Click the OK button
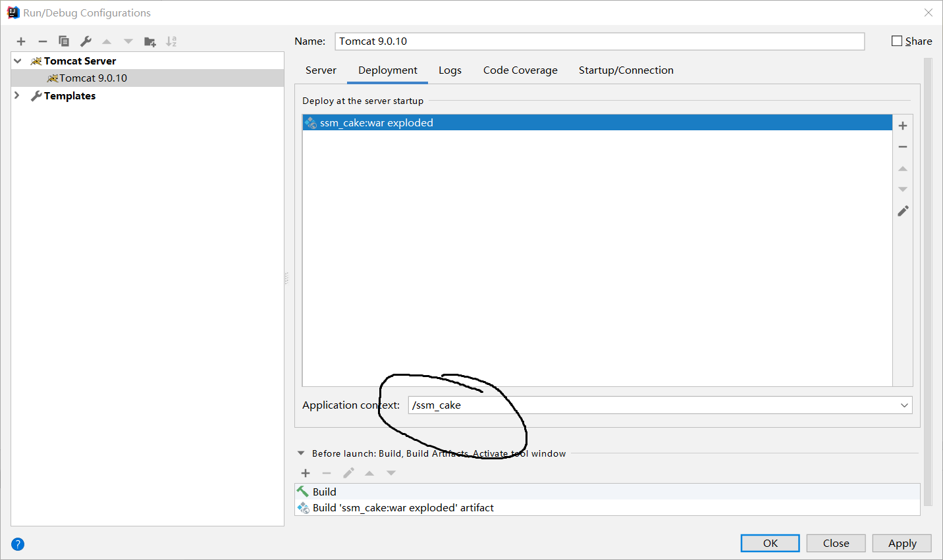Screen dimensions: 943x560 point(770,544)
